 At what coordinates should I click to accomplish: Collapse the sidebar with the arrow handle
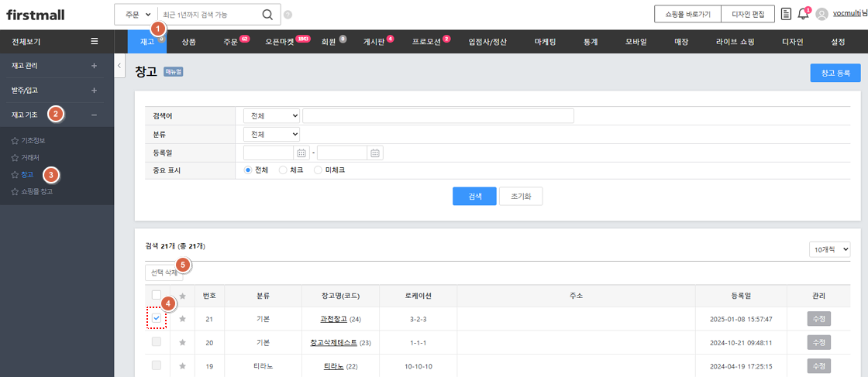[x=120, y=67]
